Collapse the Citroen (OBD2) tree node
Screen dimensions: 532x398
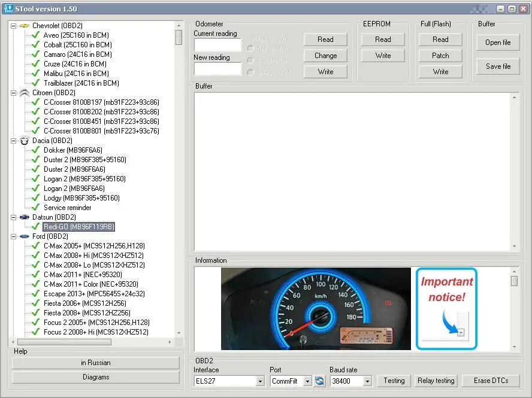tap(13, 93)
